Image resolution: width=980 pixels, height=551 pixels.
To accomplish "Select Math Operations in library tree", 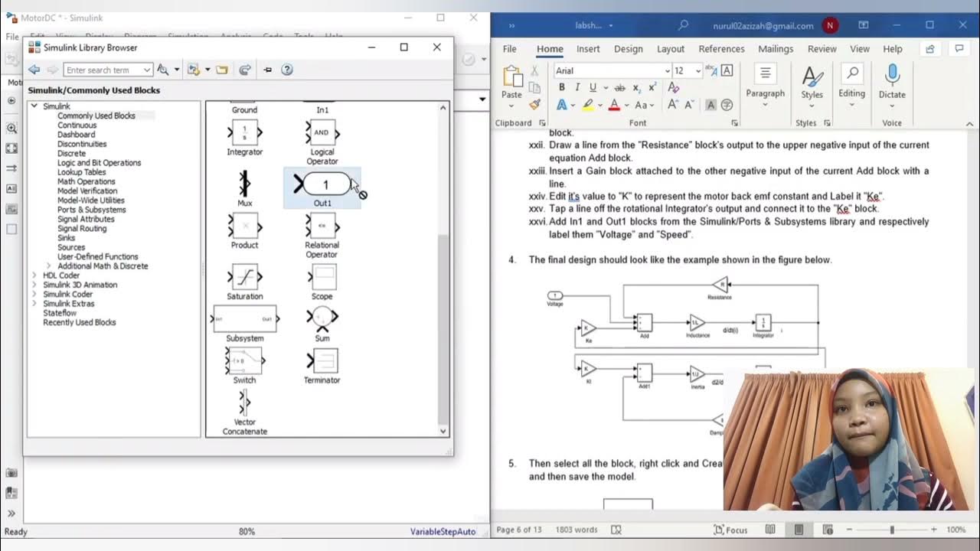I will (87, 181).
